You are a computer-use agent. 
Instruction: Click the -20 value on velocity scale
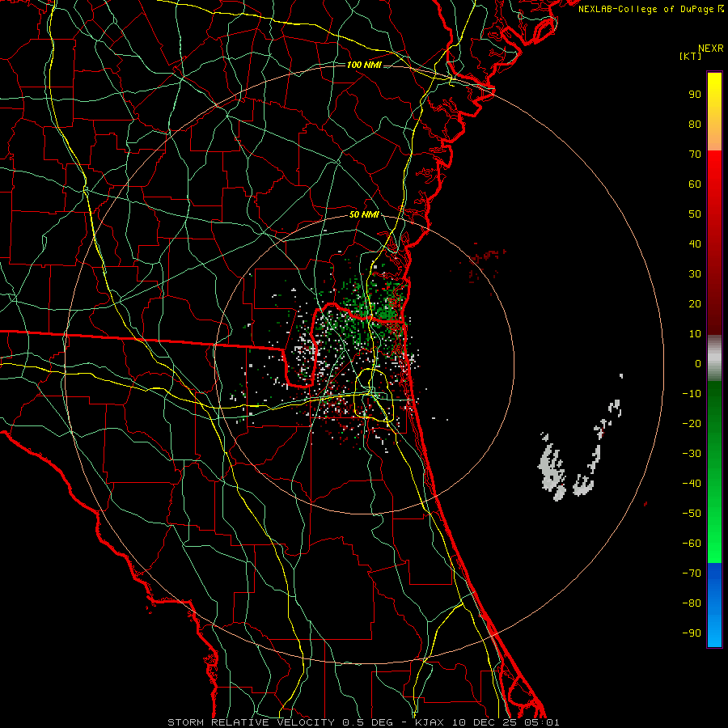[692, 423]
